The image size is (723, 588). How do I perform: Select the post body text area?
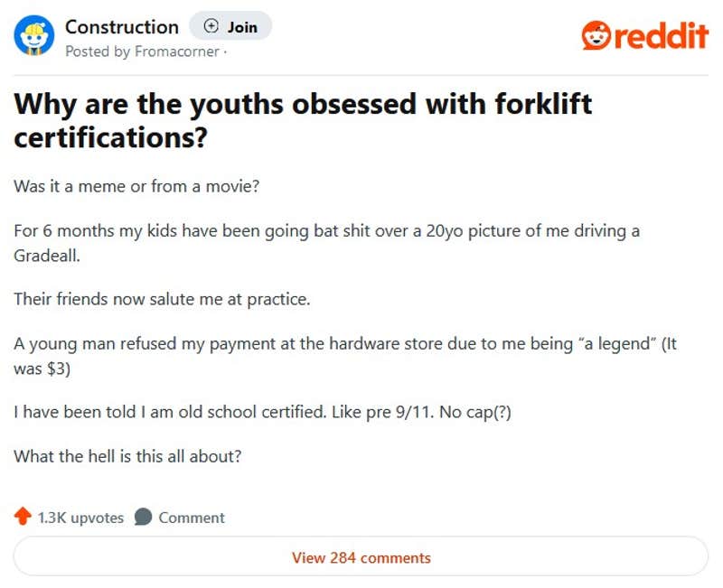(x=343, y=321)
